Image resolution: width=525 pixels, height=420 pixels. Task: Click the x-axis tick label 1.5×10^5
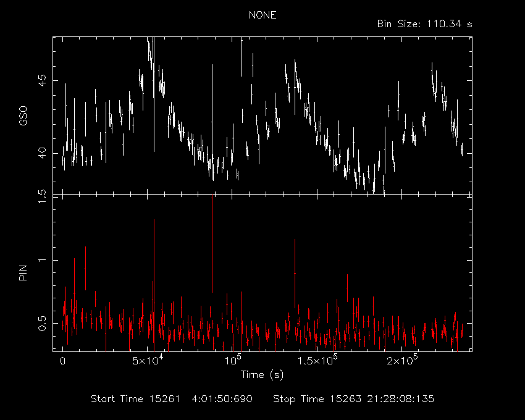318,359
